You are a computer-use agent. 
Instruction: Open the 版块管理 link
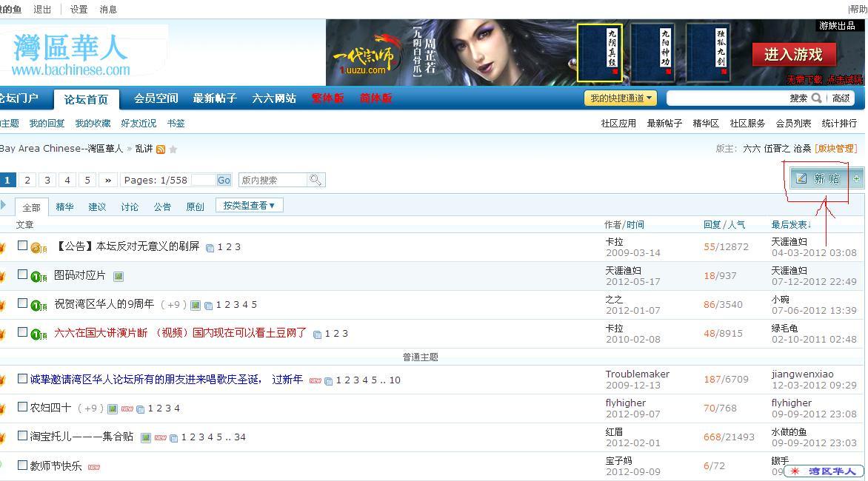click(x=835, y=149)
